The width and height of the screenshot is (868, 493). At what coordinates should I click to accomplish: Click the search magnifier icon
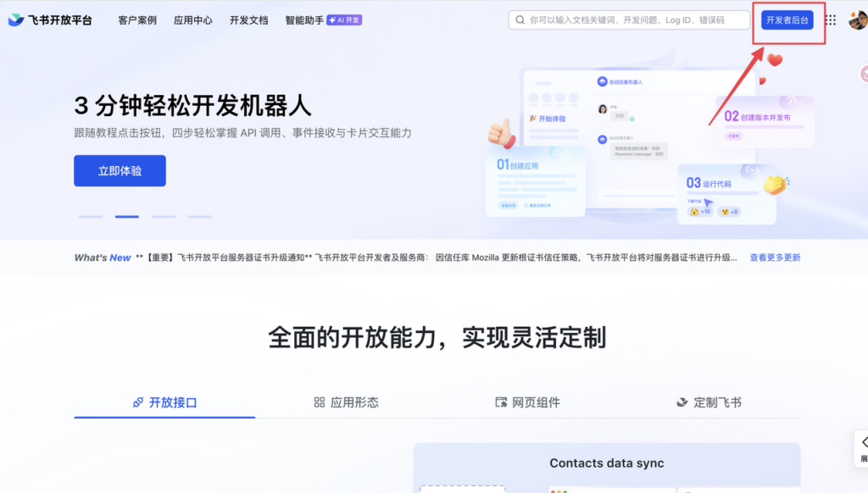pos(519,20)
